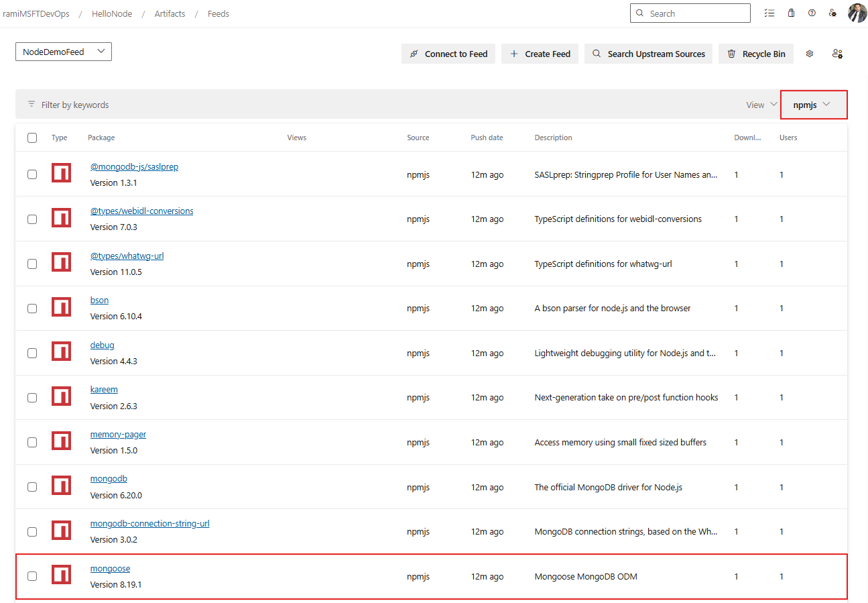The image size is (868, 603).
Task: Navigate to HelloNode project breadcrumb
Action: pyautogui.click(x=112, y=13)
